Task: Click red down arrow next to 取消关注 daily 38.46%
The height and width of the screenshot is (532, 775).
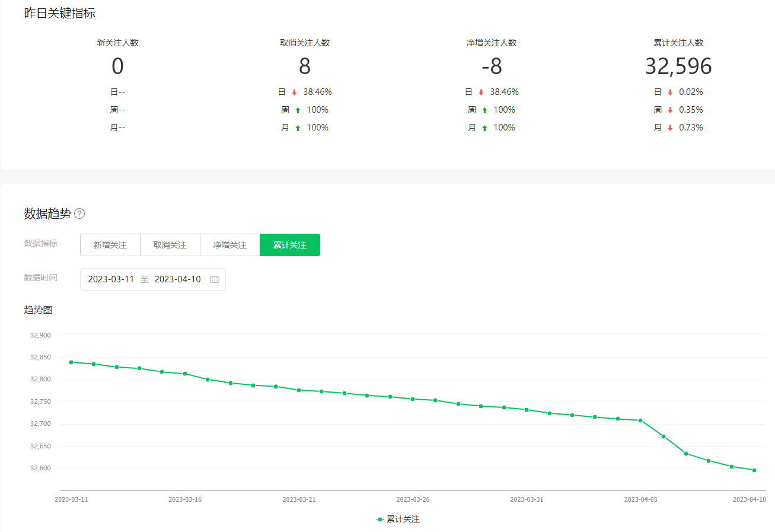Action: pyautogui.click(x=294, y=93)
